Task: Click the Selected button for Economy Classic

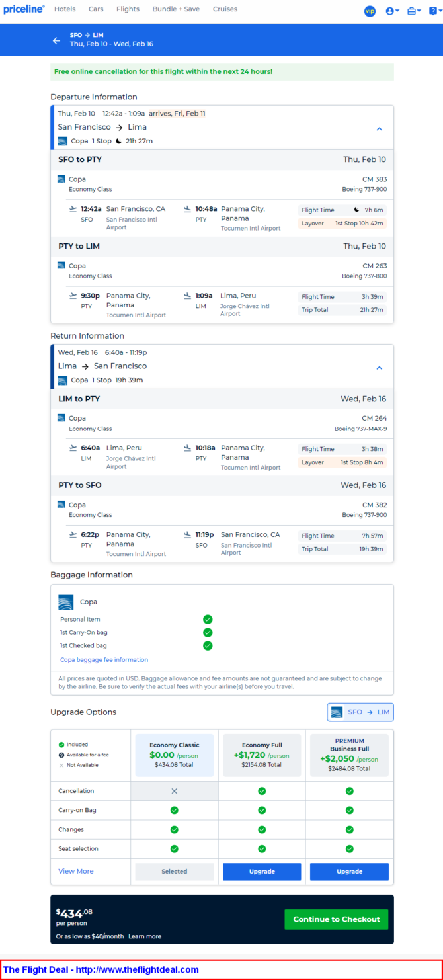Action: click(x=175, y=872)
